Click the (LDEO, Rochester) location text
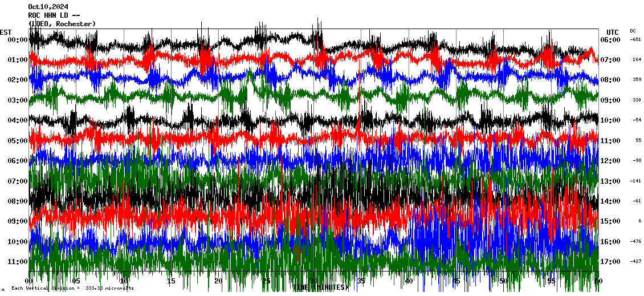Viewport: 644px width, 296px height. coord(62,23)
